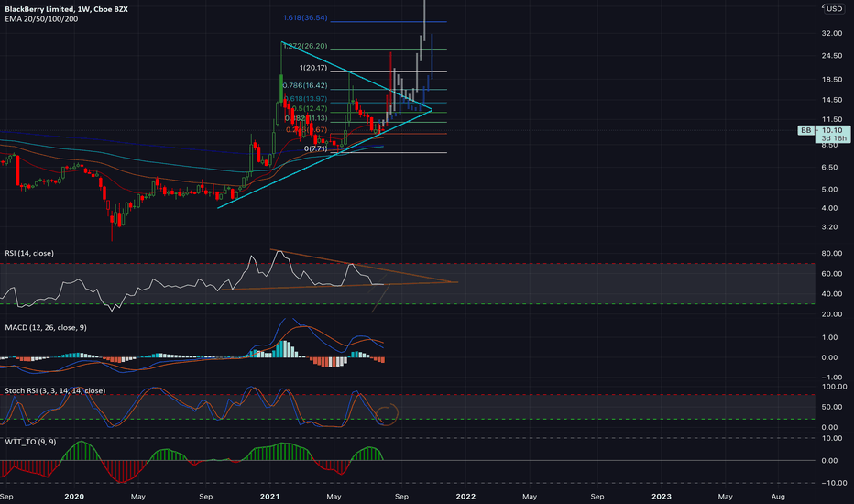Click the 3.20 price axis value
This screenshot has height=504, width=854.
click(x=829, y=227)
